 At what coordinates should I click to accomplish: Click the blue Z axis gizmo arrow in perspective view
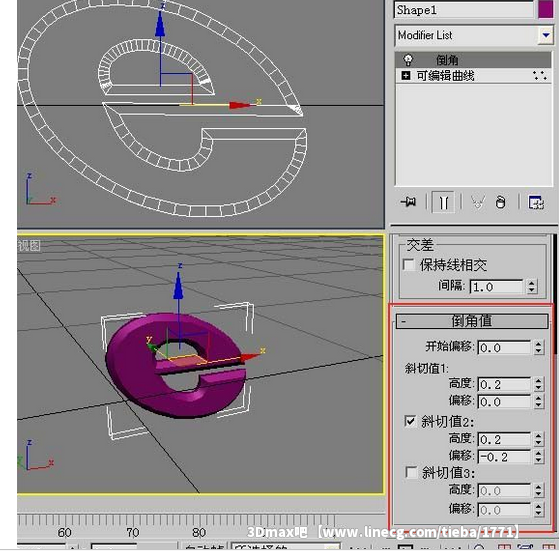(178, 286)
